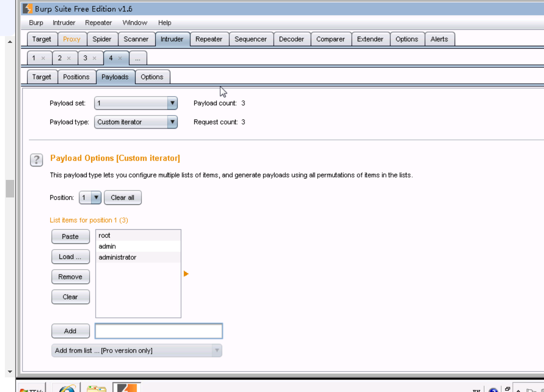This screenshot has height=392, width=544.
Task: Click the Payload Options help question mark icon
Action: [x=37, y=160]
